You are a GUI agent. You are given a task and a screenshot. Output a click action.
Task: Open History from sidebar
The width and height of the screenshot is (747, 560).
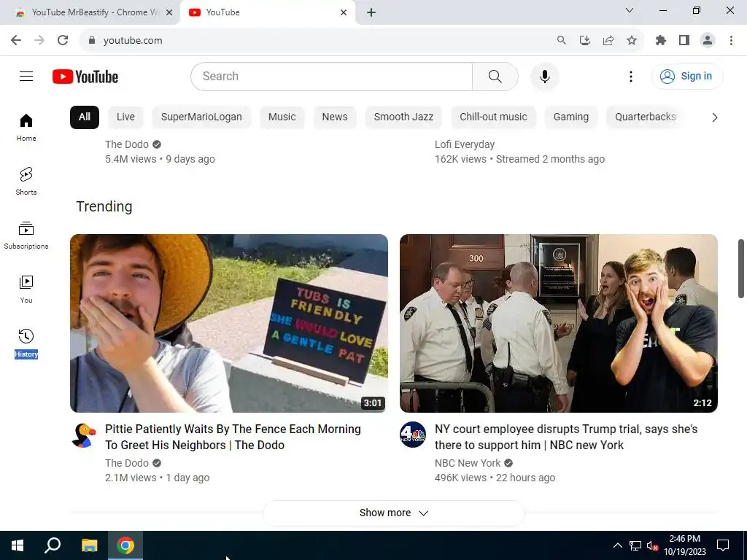click(26, 343)
